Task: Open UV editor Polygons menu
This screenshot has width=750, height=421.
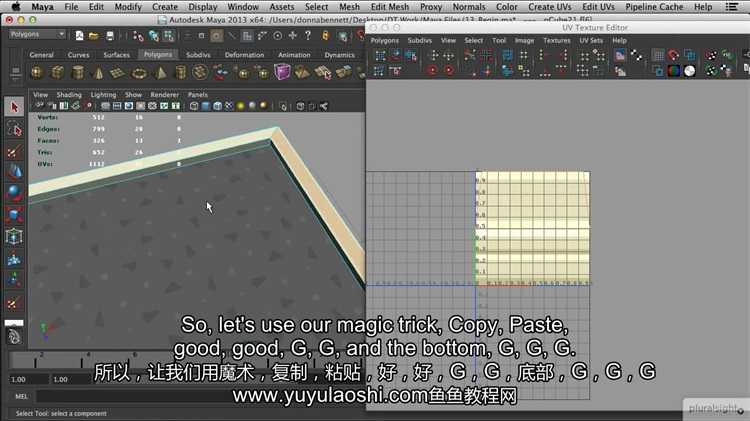Action: click(385, 41)
